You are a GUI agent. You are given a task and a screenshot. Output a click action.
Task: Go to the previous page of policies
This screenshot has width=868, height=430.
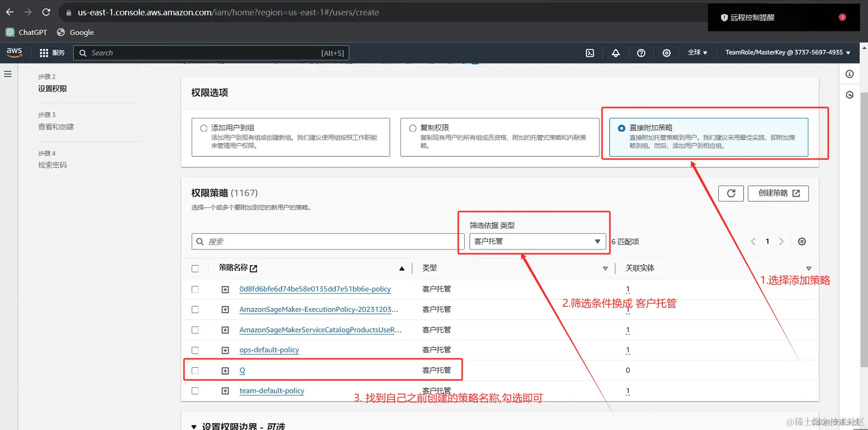tap(753, 242)
